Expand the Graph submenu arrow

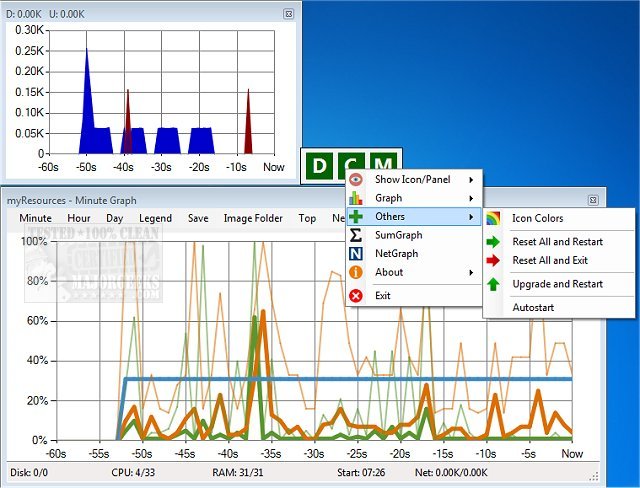471,198
